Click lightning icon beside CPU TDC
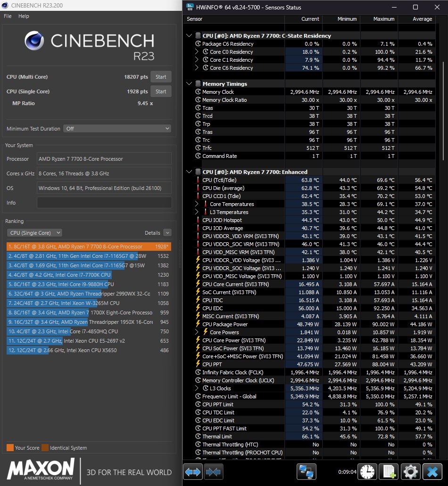This screenshot has width=448, height=486. click(198, 300)
